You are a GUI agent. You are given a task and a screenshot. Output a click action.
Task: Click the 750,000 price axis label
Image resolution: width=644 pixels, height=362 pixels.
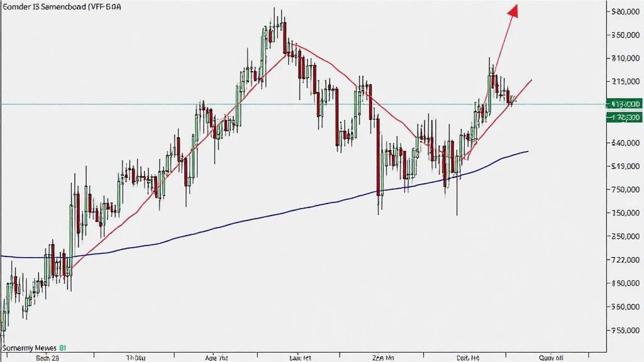(x=626, y=190)
